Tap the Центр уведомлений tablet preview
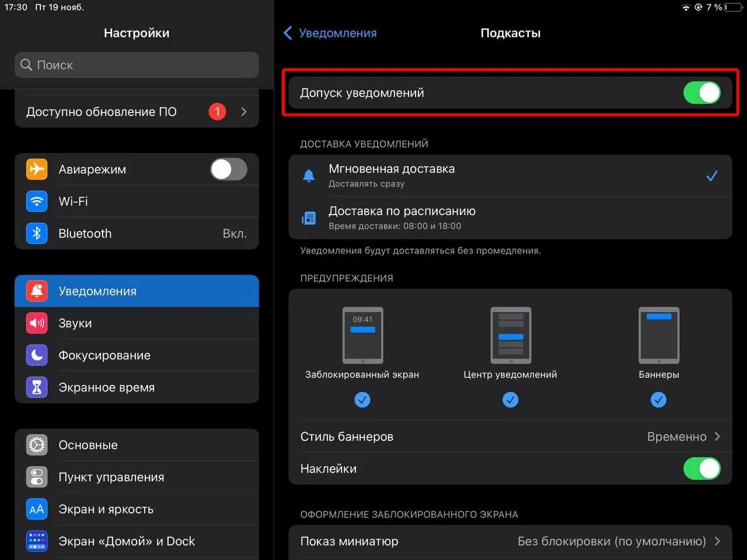Screen dimensions: 747x560 coord(511,335)
